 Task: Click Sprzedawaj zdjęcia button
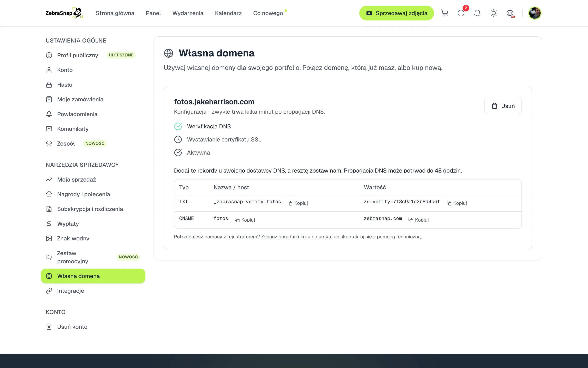[x=396, y=13]
